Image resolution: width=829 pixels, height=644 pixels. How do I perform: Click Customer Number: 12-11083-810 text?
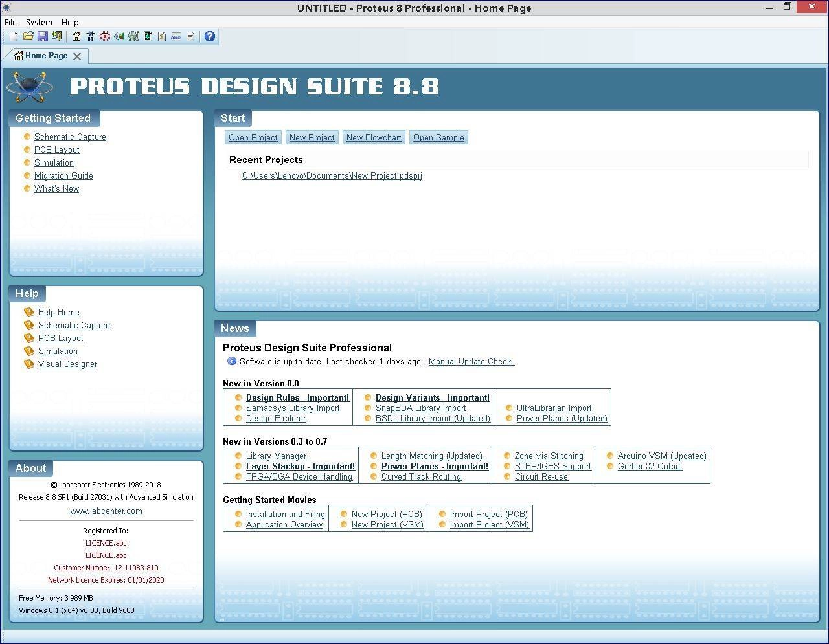(x=106, y=568)
